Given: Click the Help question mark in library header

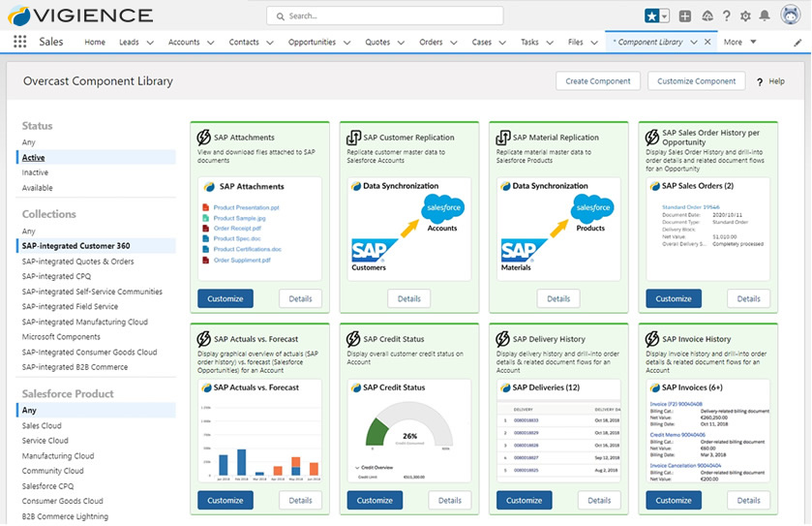Looking at the screenshot, I should pos(760,82).
